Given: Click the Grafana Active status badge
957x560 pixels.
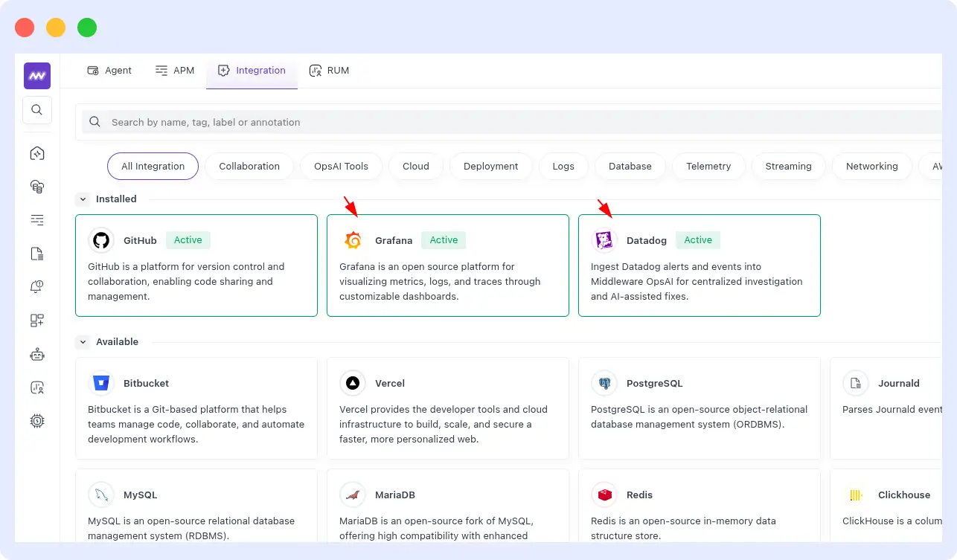Looking at the screenshot, I should click(444, 240).
